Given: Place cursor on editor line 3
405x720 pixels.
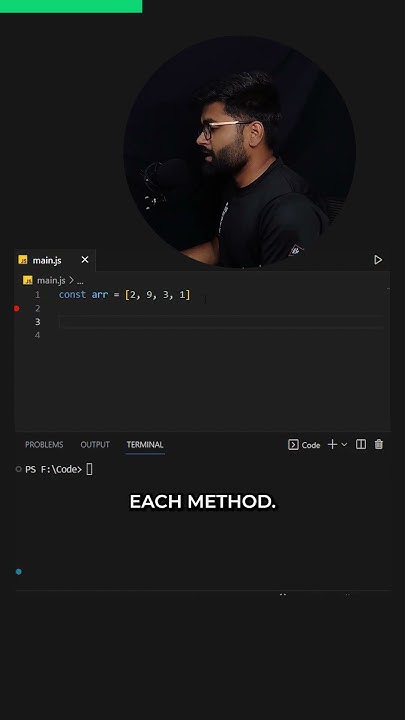Looking at the screenshot, I should (220, 322).
